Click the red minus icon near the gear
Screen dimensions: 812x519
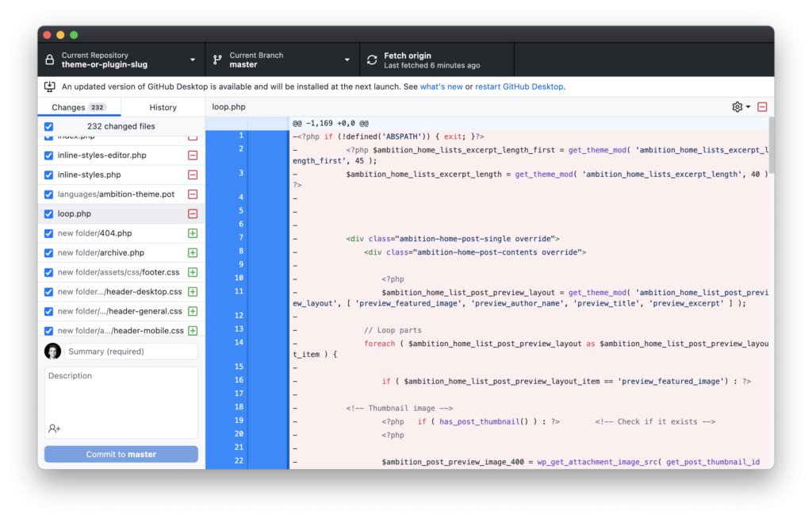click(x=761, y=106)
